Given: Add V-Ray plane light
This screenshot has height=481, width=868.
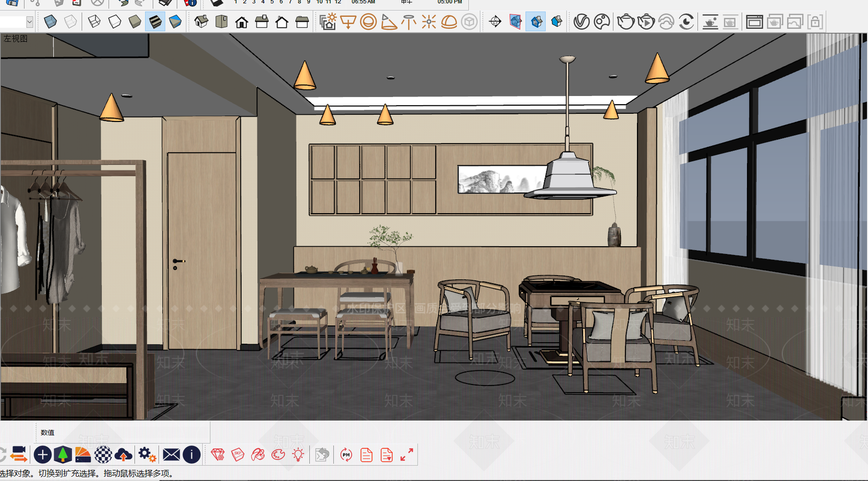Looking at the screenshot, I should 348,22.
